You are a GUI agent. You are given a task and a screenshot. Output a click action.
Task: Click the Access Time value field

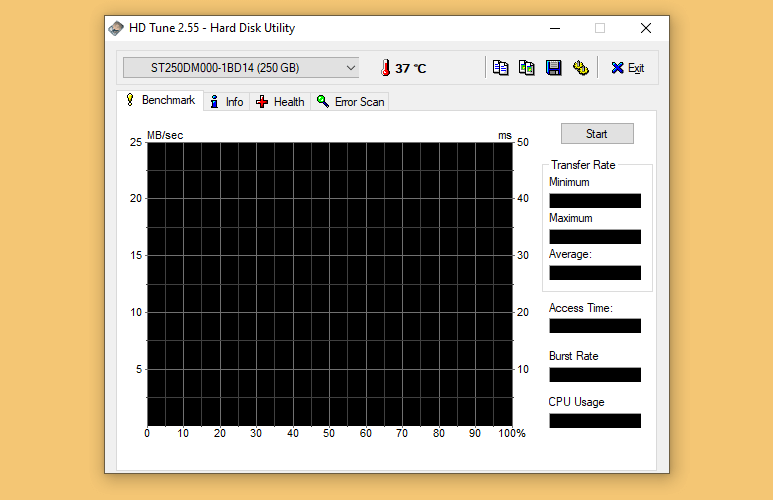[595, 326]
